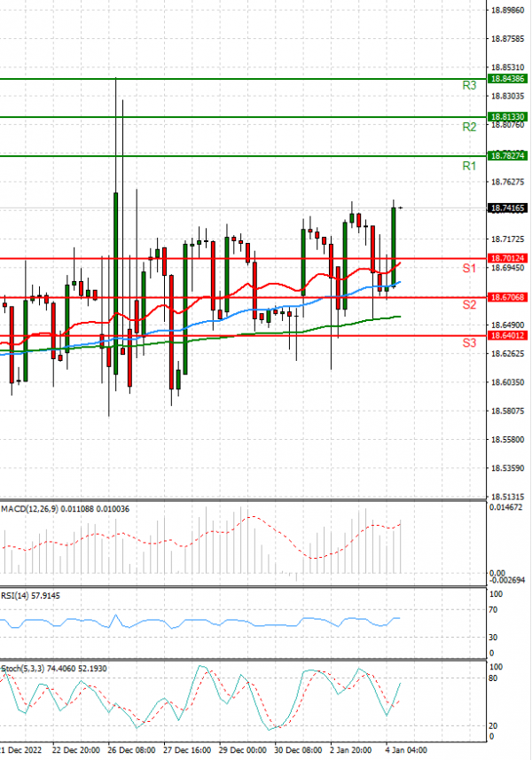Click the 18.87585 price scale value
The width and height of the screenshot is (532, 760).
click(x=507, y=39)
